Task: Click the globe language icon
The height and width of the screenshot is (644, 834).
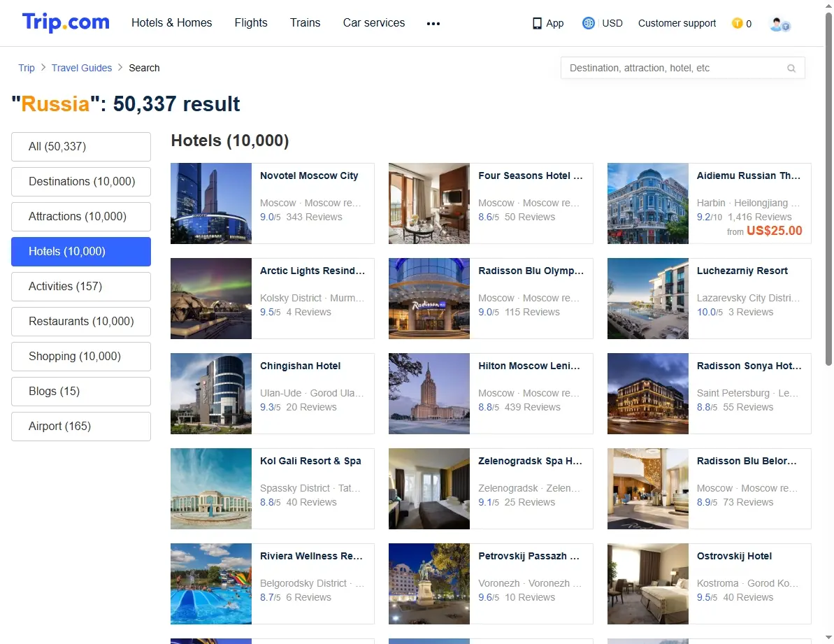Action: point(588,23)
